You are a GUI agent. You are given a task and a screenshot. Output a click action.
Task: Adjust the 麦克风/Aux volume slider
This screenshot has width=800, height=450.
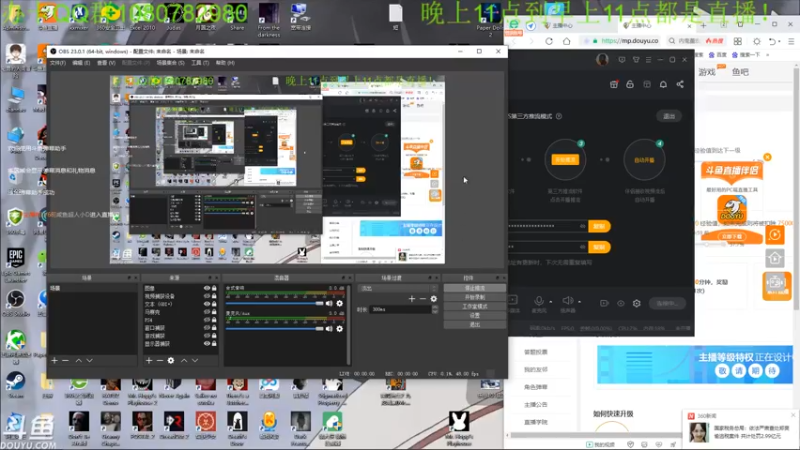pos(274,329)
